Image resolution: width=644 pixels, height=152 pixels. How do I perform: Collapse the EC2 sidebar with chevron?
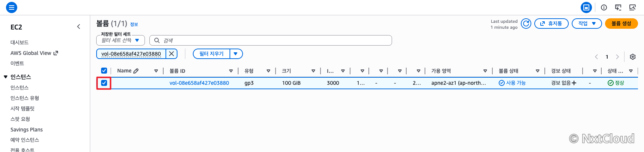[79, 27]
